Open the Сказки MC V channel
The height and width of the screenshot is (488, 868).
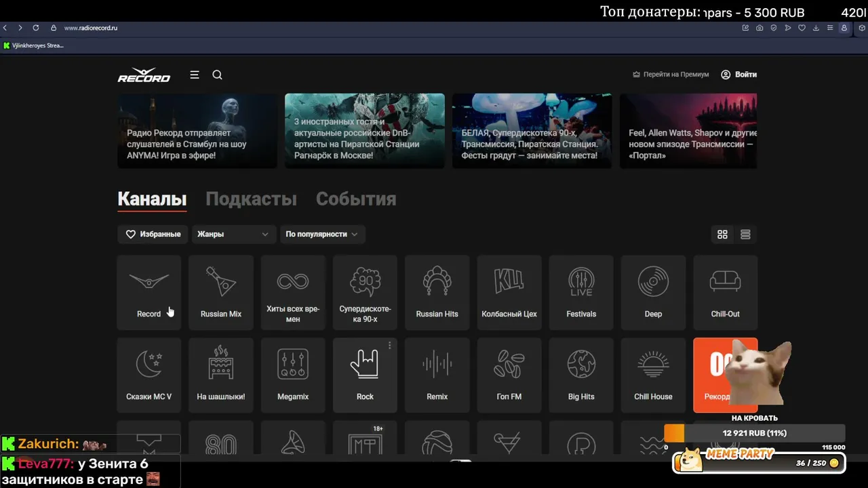point(149,375)
